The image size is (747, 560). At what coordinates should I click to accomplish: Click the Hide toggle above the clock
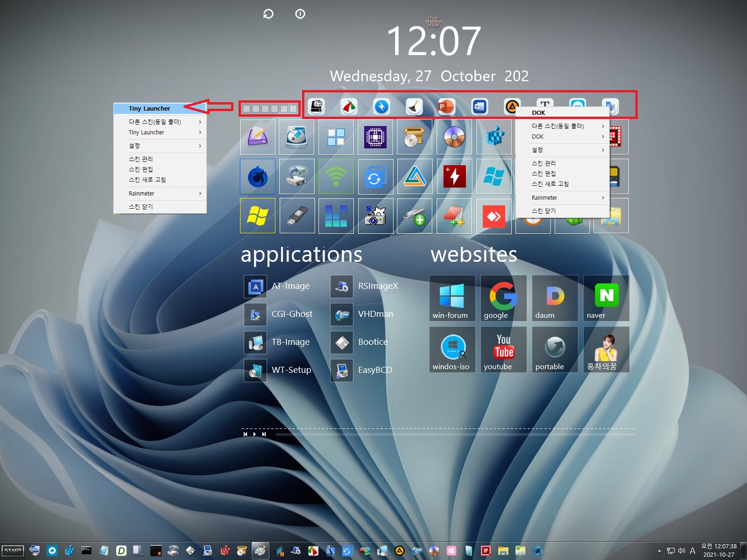coord(433,19)
